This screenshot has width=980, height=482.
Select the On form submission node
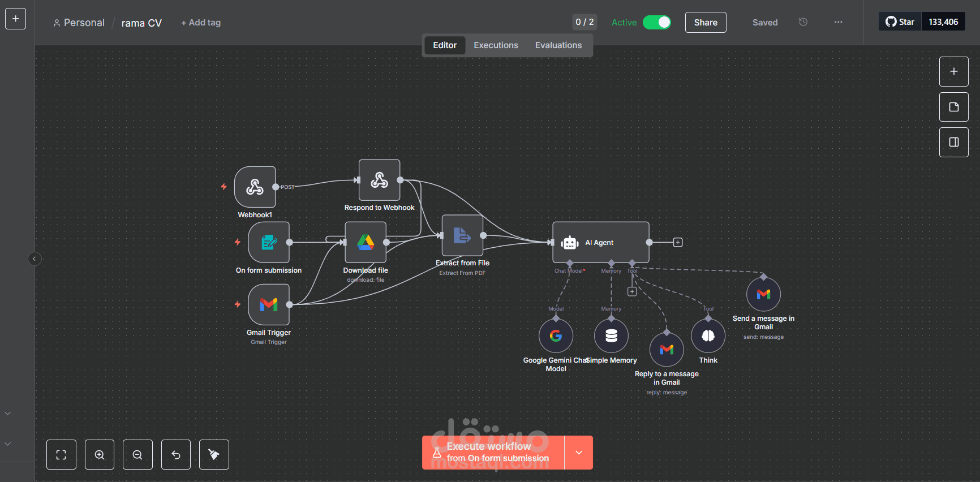[269, 242]
